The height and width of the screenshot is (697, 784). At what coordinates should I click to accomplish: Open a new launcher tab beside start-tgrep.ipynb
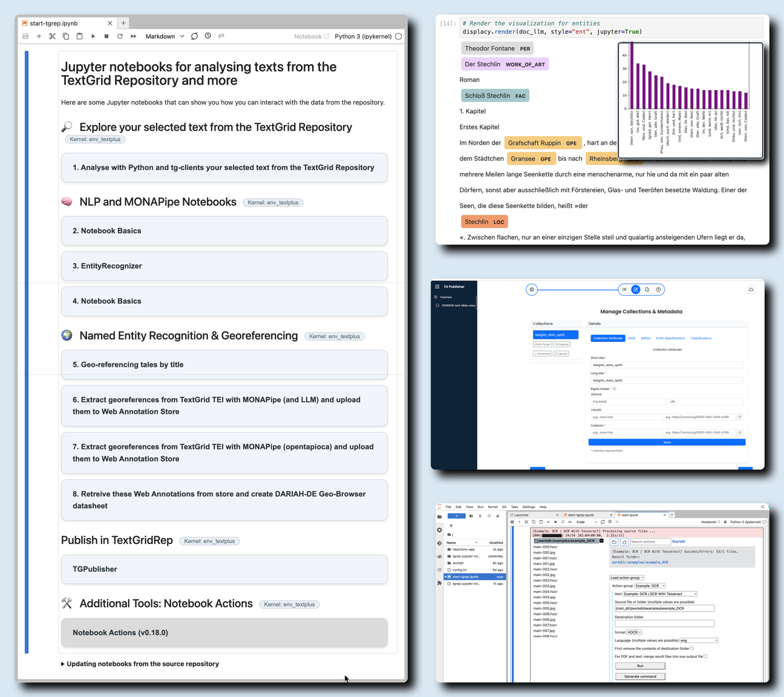pyautogui.click(x=123, y=23)
